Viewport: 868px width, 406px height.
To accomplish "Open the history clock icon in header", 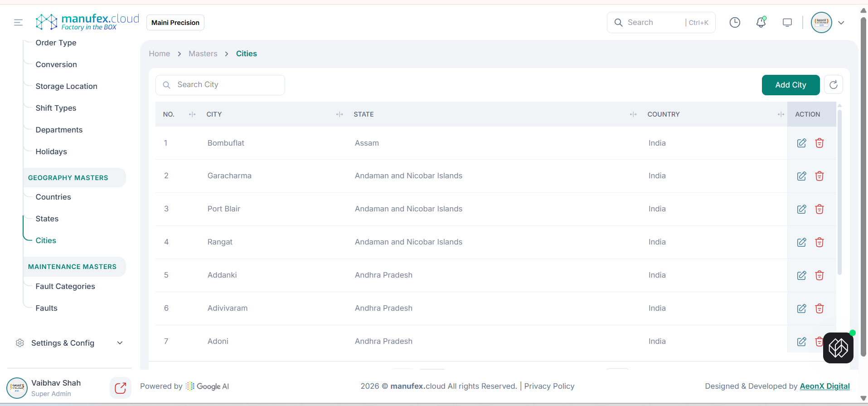I will click(735, 23).
